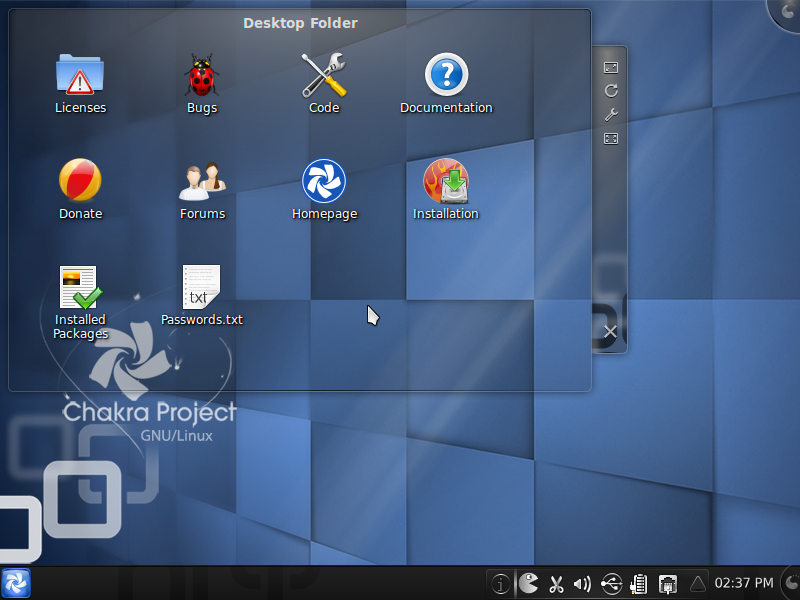Open the Documentation help icon

446,74
